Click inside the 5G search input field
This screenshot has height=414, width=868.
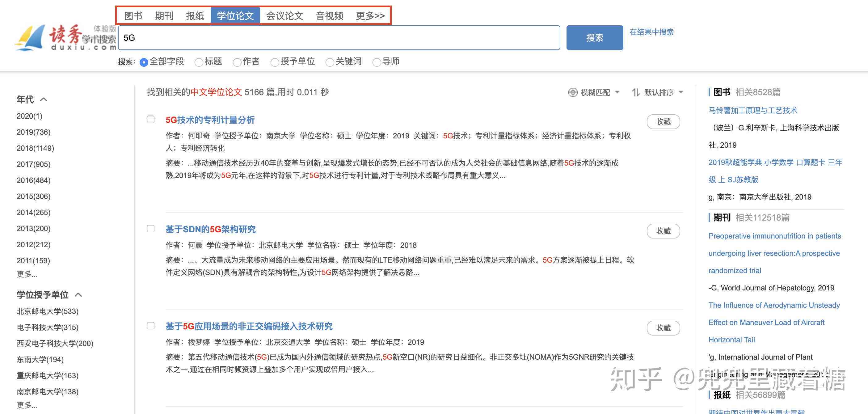(339, 38)
